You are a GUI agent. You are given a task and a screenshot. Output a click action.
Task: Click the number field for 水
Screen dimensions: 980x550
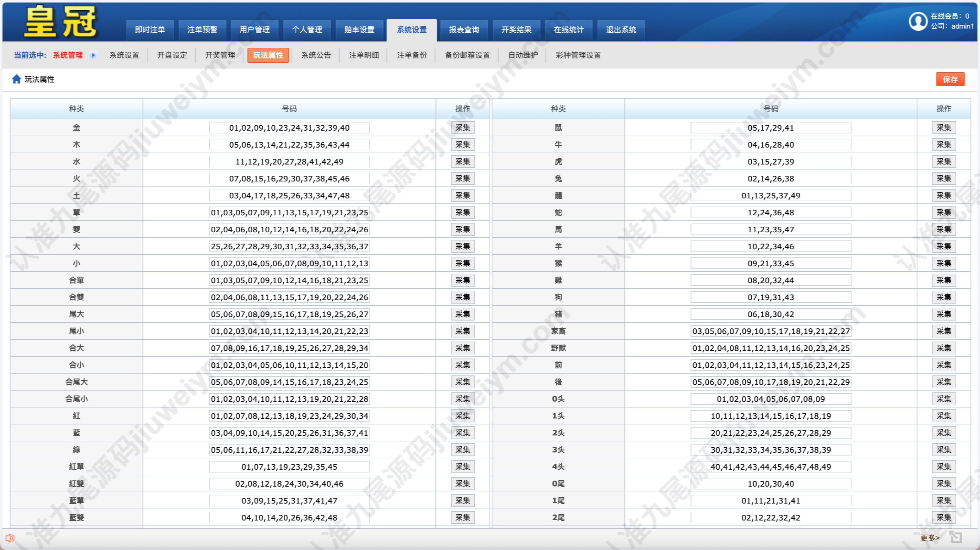point(289,162)
